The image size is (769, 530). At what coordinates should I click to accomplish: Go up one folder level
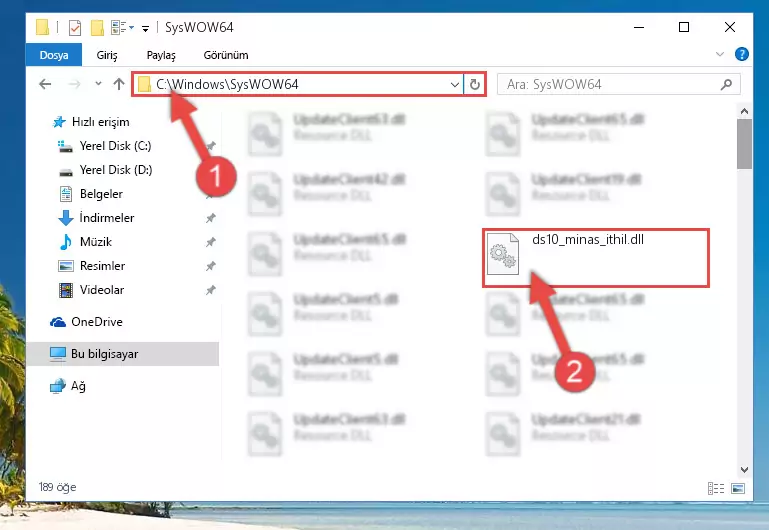click(119, 84)
